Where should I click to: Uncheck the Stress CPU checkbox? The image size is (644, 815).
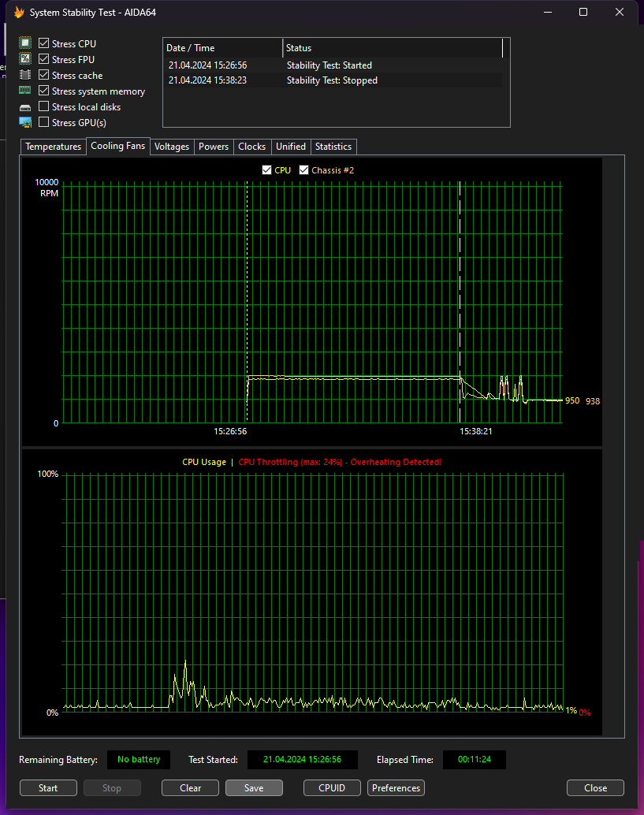tap(44, 43)
